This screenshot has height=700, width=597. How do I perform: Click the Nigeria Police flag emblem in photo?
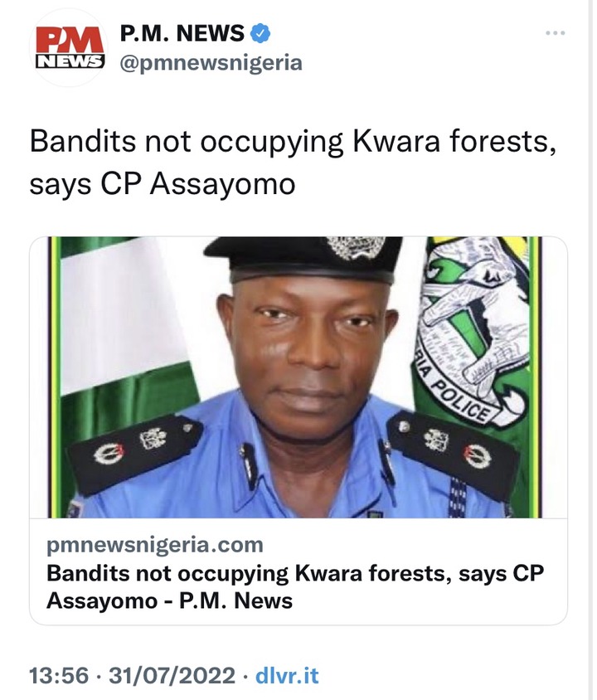(473, 330)
